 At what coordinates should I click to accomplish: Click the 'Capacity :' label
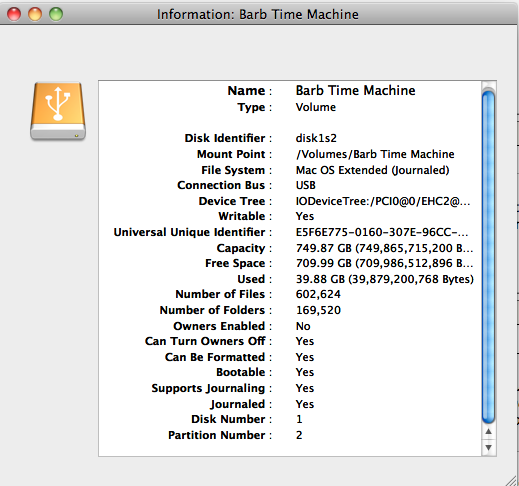244,248
